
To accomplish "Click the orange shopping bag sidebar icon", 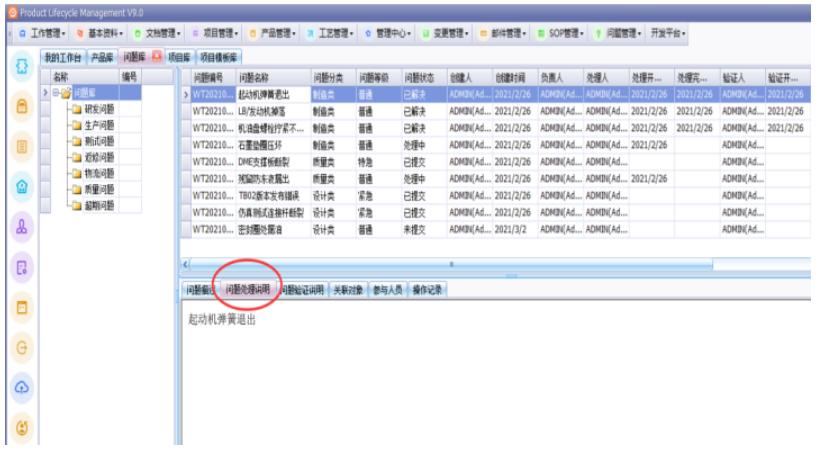I will (22, 106).
